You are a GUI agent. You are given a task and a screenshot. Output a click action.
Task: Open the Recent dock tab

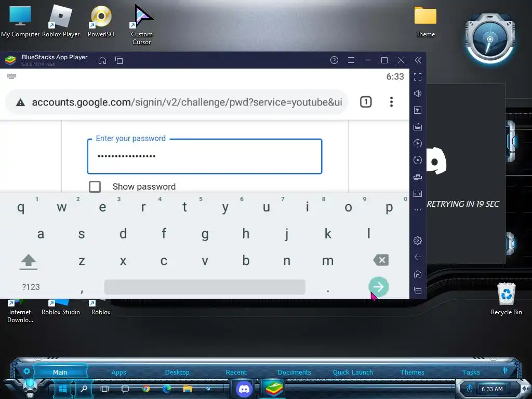[x=236, y=372]
